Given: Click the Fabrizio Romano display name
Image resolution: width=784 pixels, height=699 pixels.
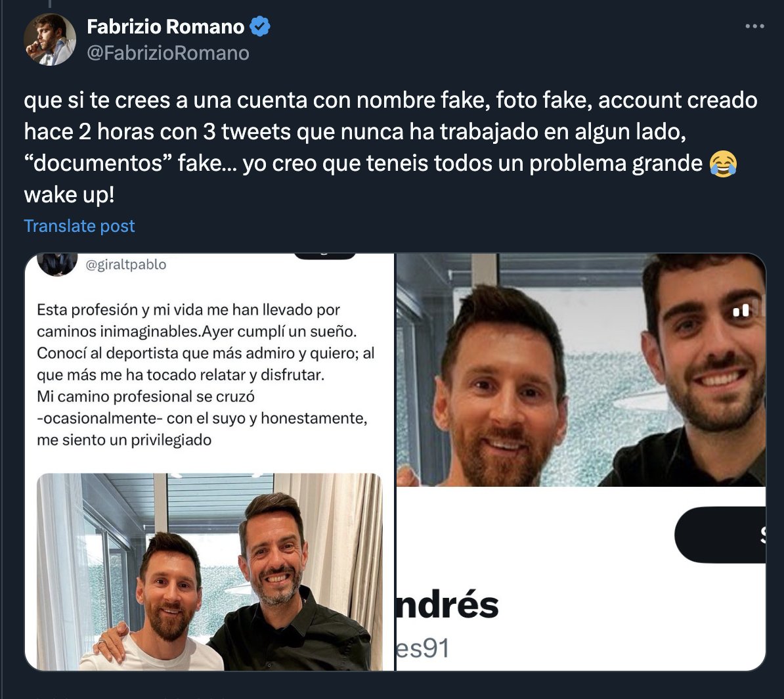Looking at the screenshot, I should click(165, 26).
